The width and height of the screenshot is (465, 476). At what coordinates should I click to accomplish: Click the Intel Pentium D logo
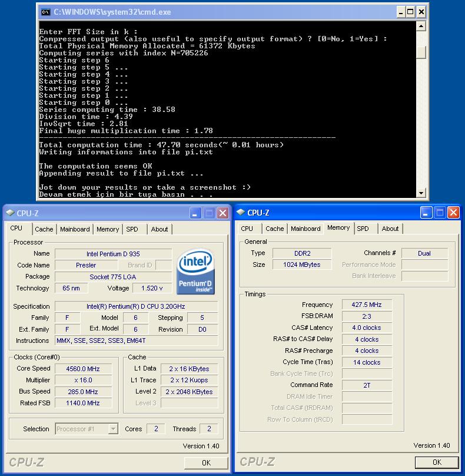[195, 272]
